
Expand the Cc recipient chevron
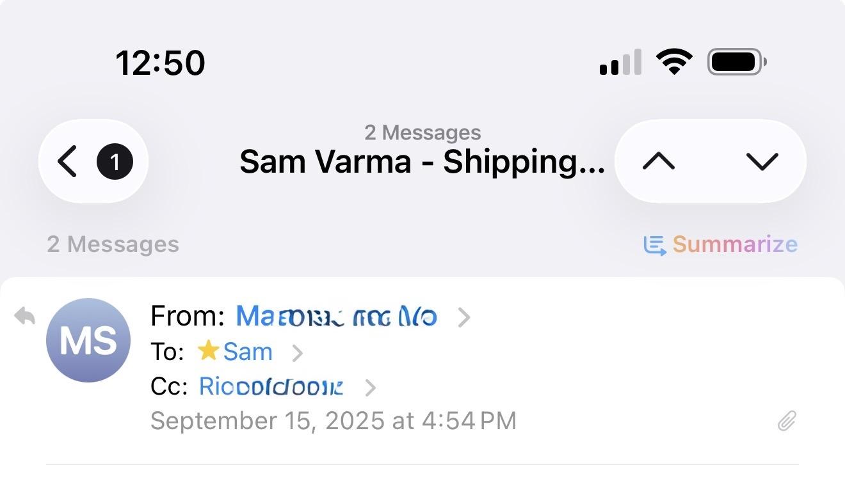click(x=370, y=387)
